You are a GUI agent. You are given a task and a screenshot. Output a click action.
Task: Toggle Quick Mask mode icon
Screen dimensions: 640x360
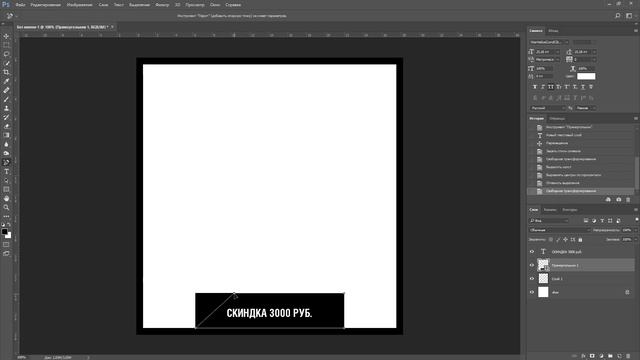(x=6, y=244)
